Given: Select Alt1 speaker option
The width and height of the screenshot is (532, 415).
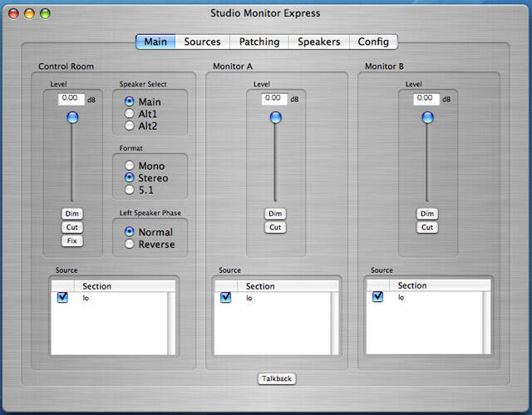Looking at the screenshot, I should point(130,113).
